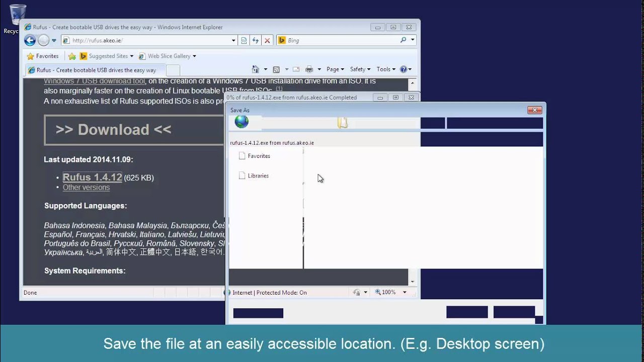
Task: Open the Favorites center star button
Action: (43, 56)
